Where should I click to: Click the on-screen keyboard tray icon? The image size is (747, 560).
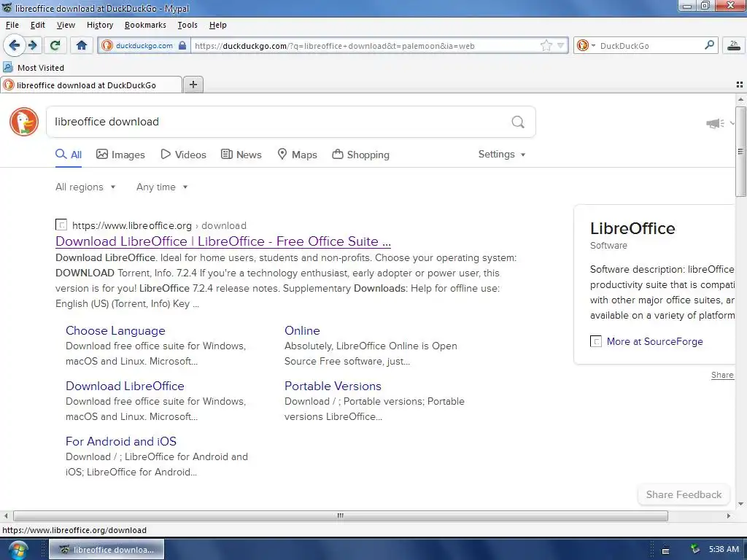coord(665,551)
